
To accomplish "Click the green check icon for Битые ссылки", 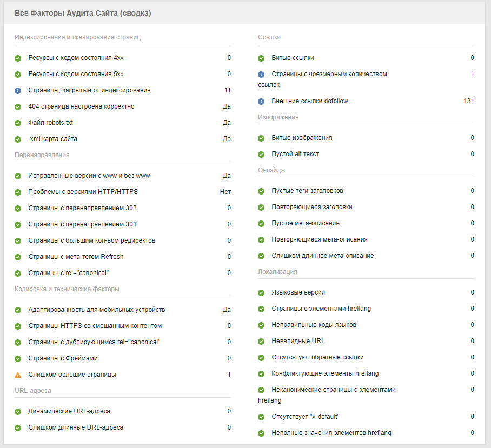I will pos(261,58).
